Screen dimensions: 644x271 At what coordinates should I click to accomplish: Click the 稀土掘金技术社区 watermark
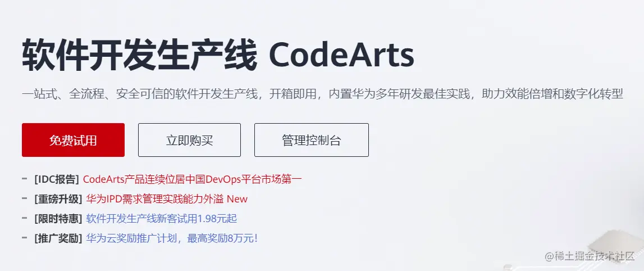pos(590,256)
